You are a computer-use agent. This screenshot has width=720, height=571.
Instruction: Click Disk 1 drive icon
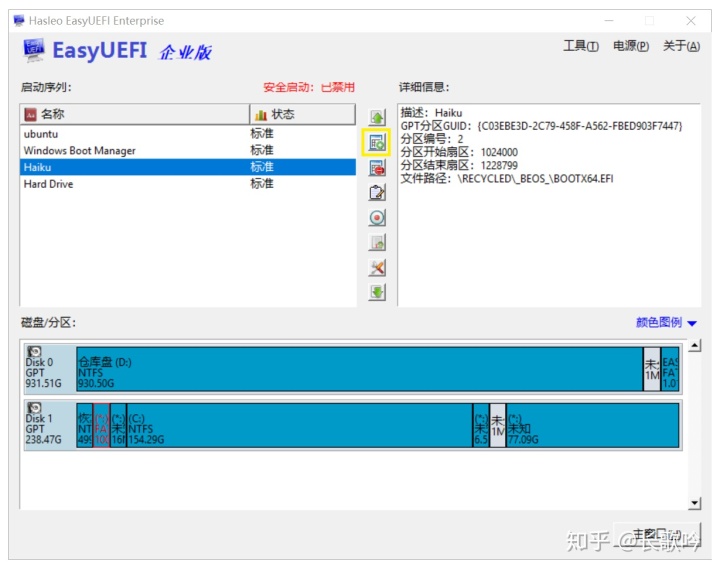pos(34,408)
